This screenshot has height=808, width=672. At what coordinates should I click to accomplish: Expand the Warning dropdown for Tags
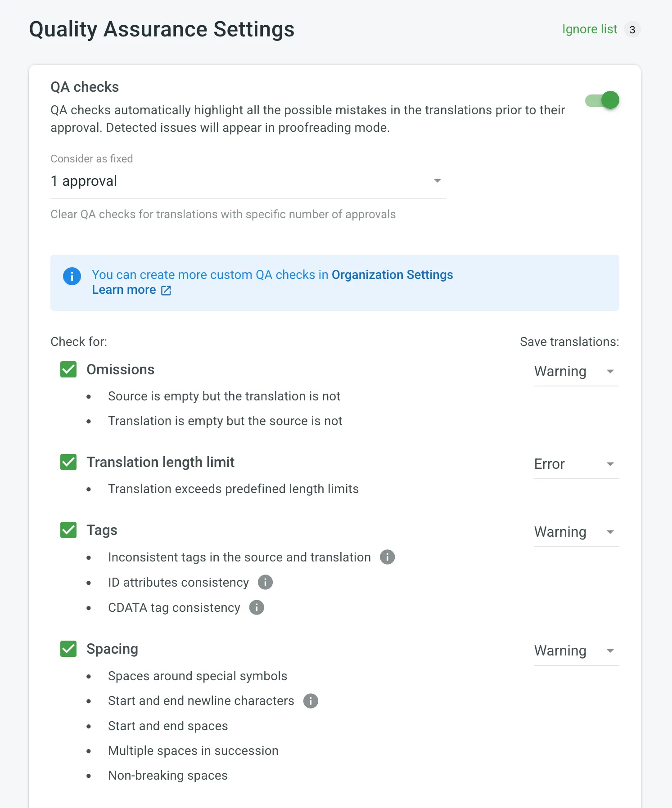tap(576, 532)
